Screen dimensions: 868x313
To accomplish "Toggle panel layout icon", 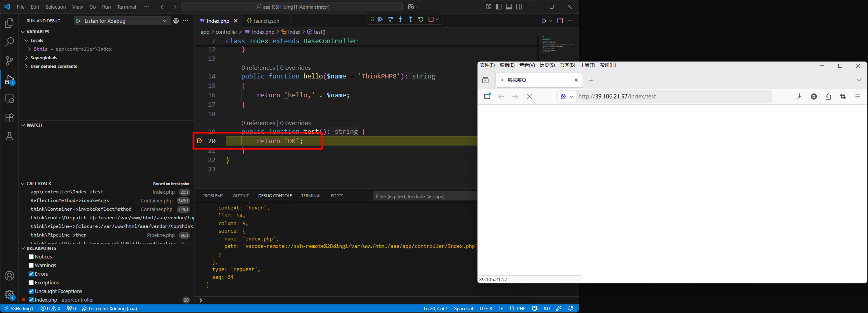I will (509, 7).
